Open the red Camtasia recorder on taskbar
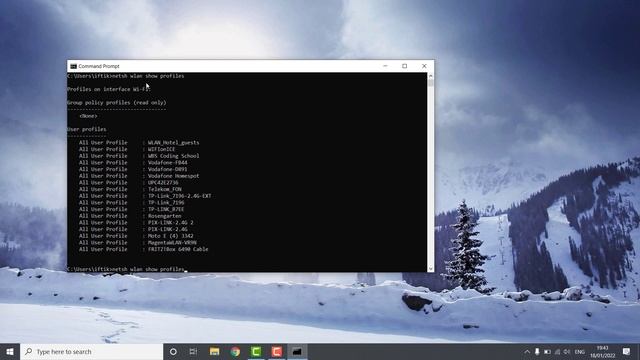The height and width of the screenshot is (360, 640). (276, 351)
